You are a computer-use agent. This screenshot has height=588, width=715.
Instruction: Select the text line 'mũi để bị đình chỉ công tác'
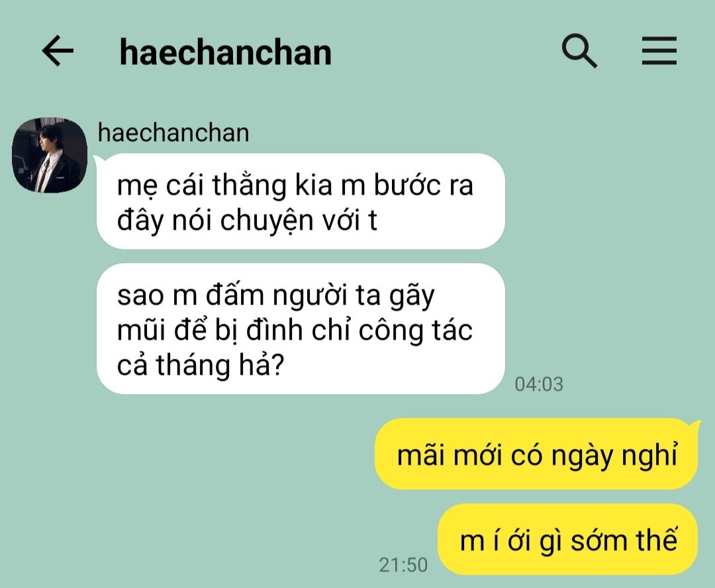pyautogui.click(x=295, y=330)
